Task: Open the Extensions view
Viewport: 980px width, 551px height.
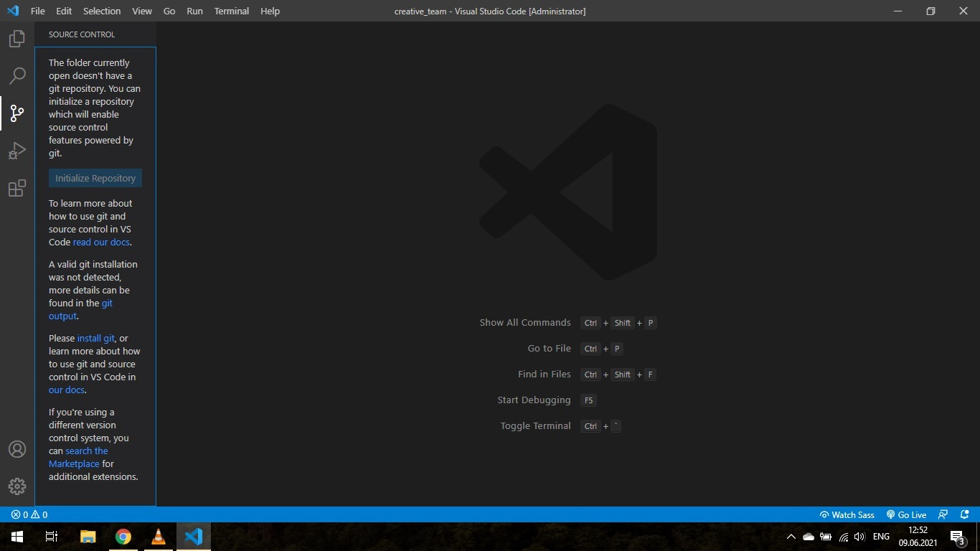Action: (17, 188)
